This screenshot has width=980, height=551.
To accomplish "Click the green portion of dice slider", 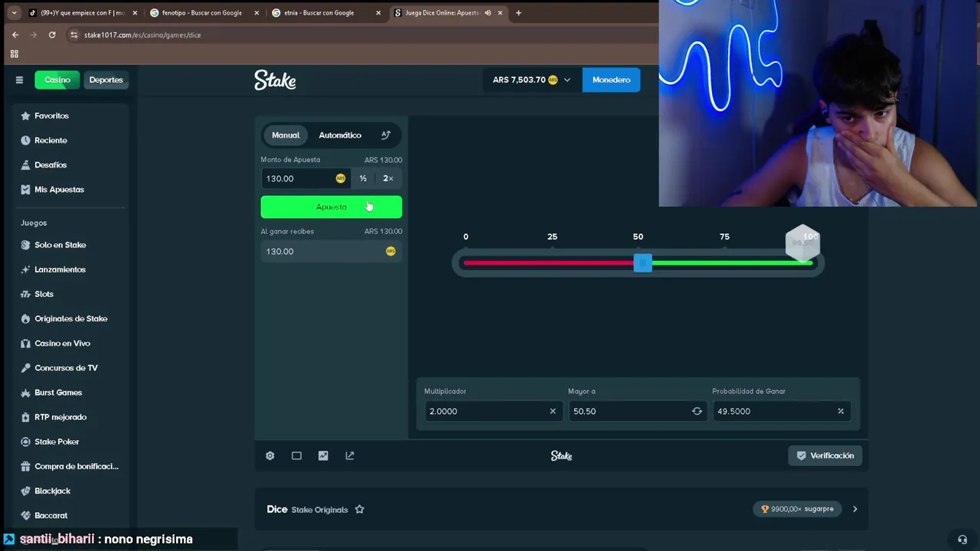I will pos(732,262).
